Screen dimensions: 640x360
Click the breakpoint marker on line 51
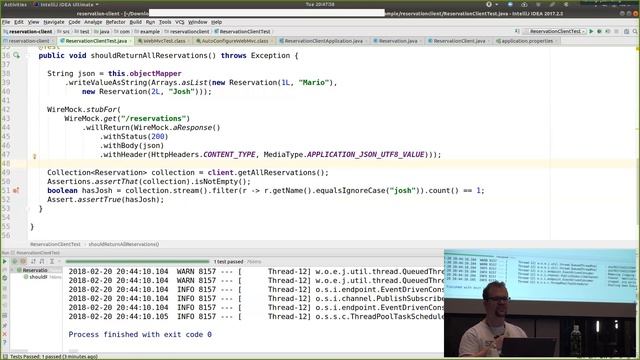click(x=16, y=190)
